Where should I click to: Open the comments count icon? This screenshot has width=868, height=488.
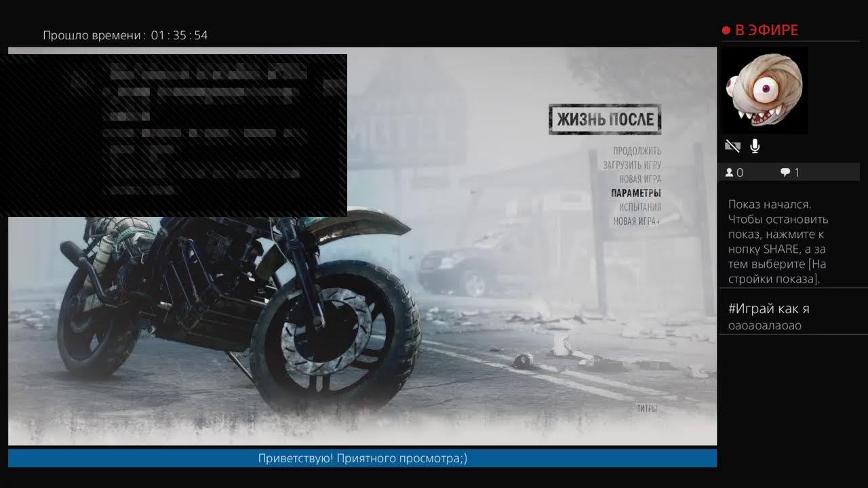point(785,173)
